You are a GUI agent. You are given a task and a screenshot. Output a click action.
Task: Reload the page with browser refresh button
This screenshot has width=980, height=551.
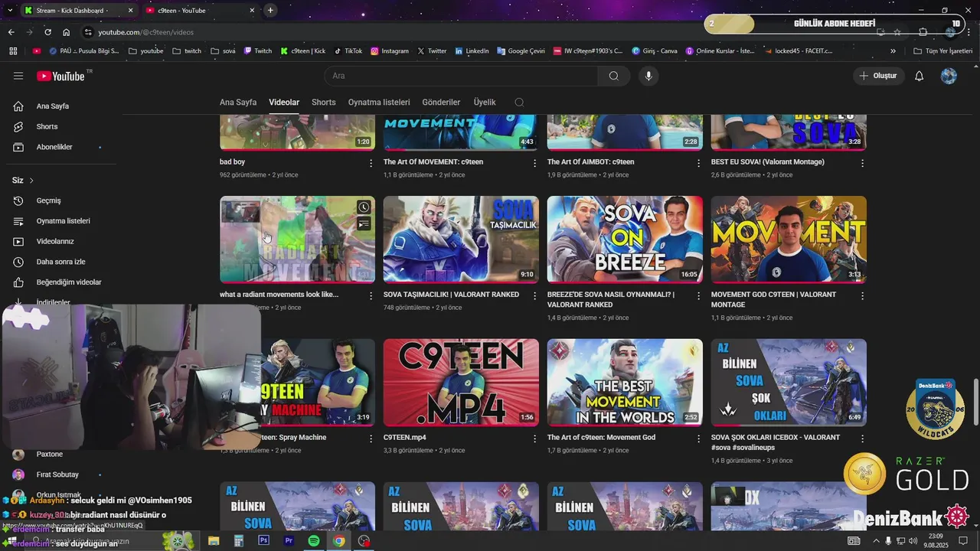48,32
